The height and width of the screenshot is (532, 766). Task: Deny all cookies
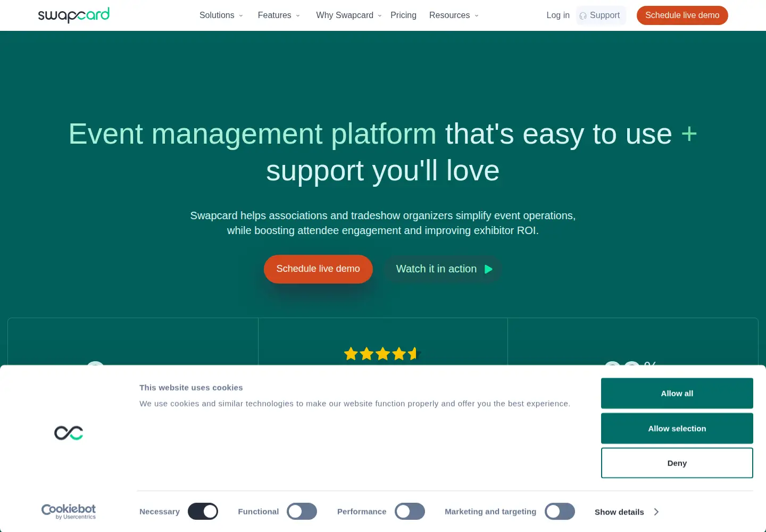pyautogui.click(x=677, y=463)
